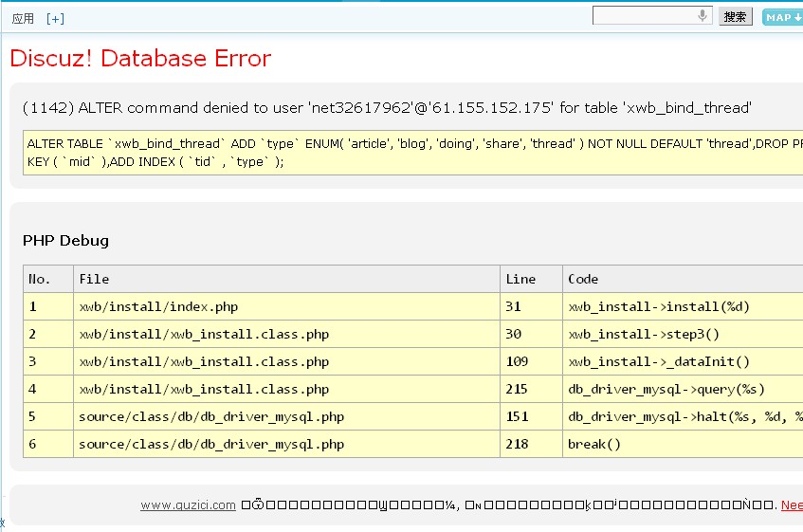Select the Discuz! Database Error heading
This screenshot has height=532, width=803.
coord(140,58)
